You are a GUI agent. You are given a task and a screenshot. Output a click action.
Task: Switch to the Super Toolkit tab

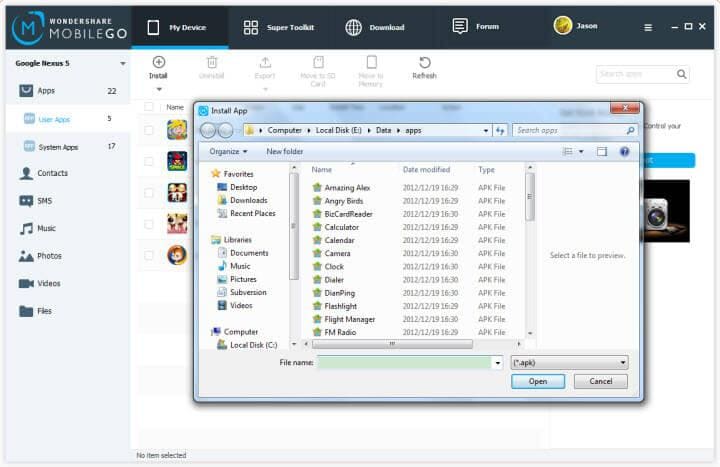point(279,27)
